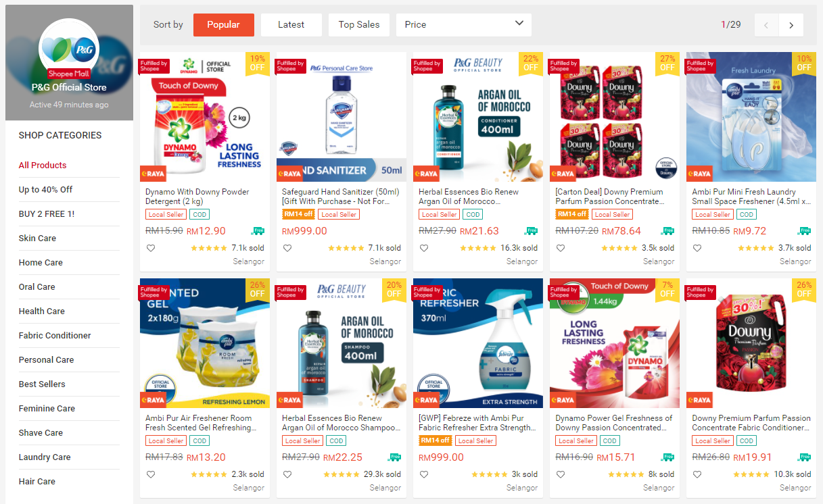
Task: Toggle heart on Safeguard Hand Sanitizer
Action: pyautogui.click(x=287, y=248)
